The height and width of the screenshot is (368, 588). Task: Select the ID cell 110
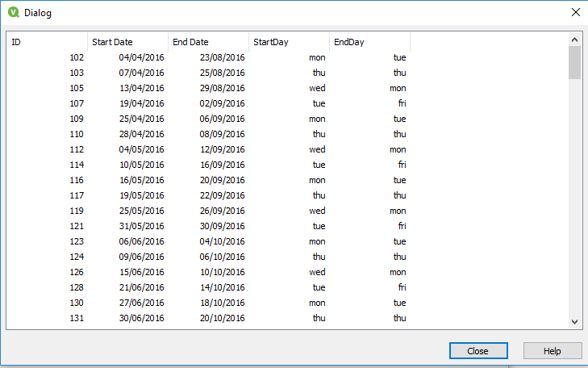coord(77,134)
